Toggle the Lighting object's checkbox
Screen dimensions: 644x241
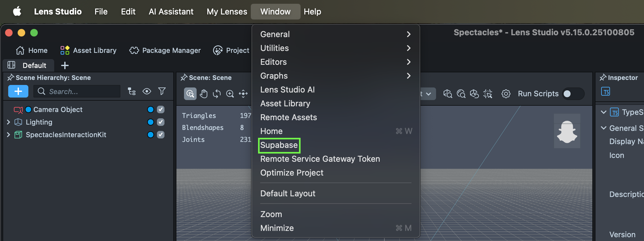click(x=161, y=122)
